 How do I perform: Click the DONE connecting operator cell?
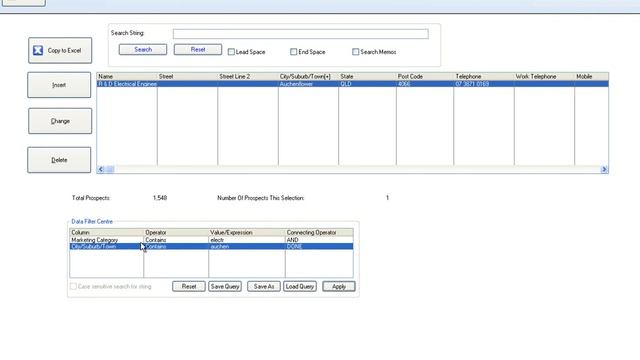(x=319, y=247)
